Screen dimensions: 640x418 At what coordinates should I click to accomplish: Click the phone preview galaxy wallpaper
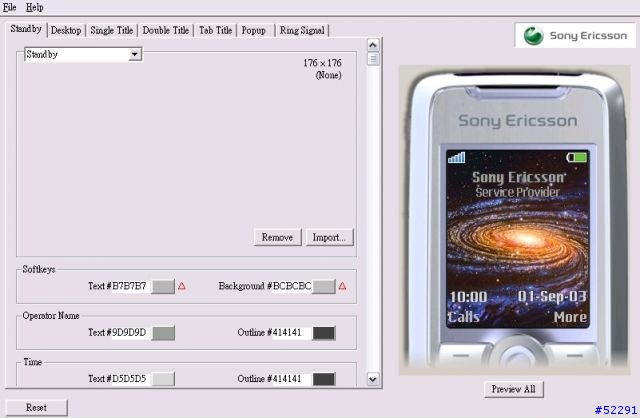pos(518,239)
